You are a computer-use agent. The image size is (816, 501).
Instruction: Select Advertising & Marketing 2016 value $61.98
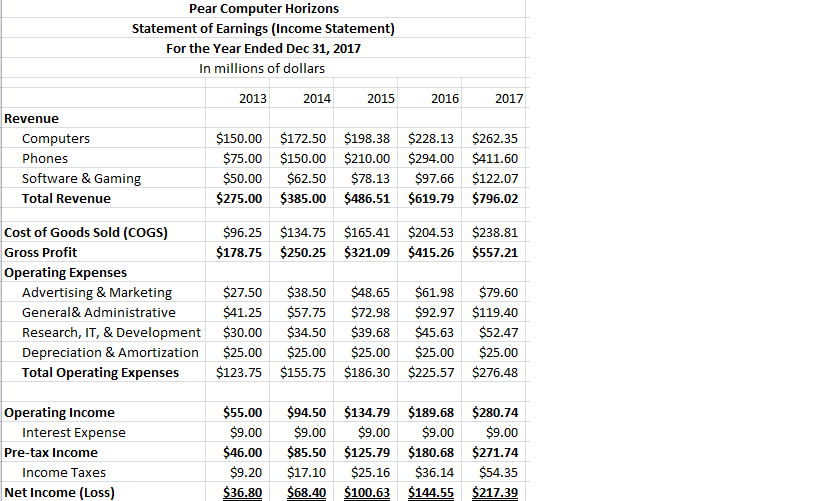coord(434,292)
